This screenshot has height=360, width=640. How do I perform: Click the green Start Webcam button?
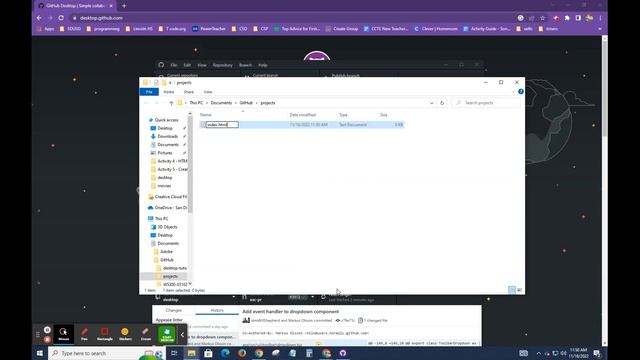167,334
